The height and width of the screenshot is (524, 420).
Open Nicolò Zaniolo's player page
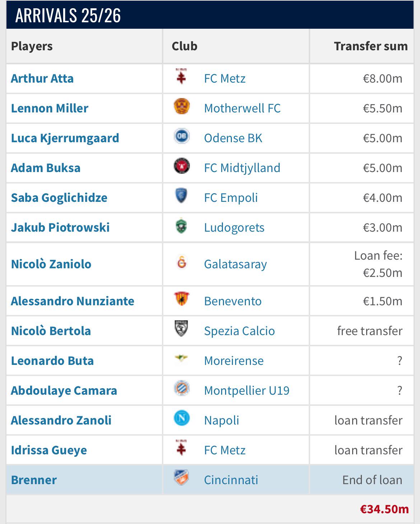tap(51, 264)
